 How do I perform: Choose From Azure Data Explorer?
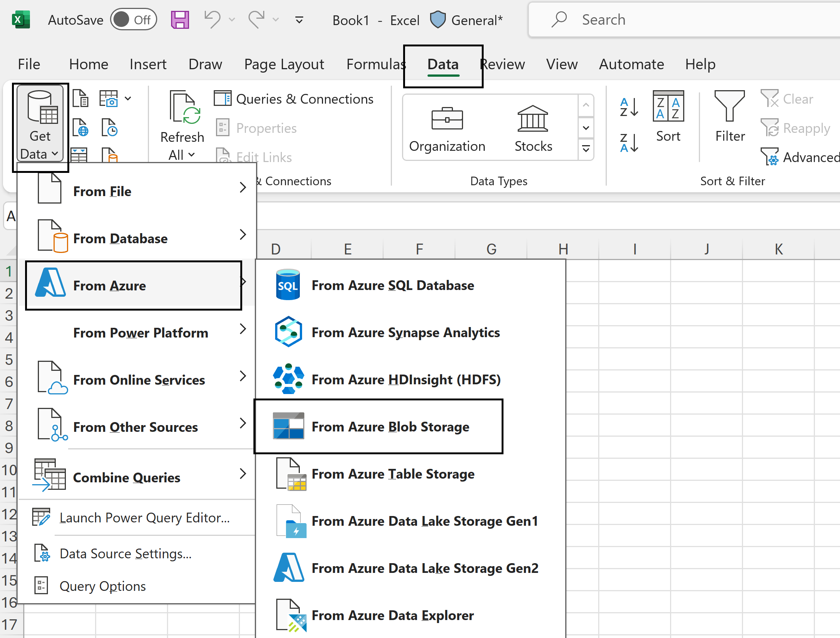pyautogui.click(x=411, y=615)
